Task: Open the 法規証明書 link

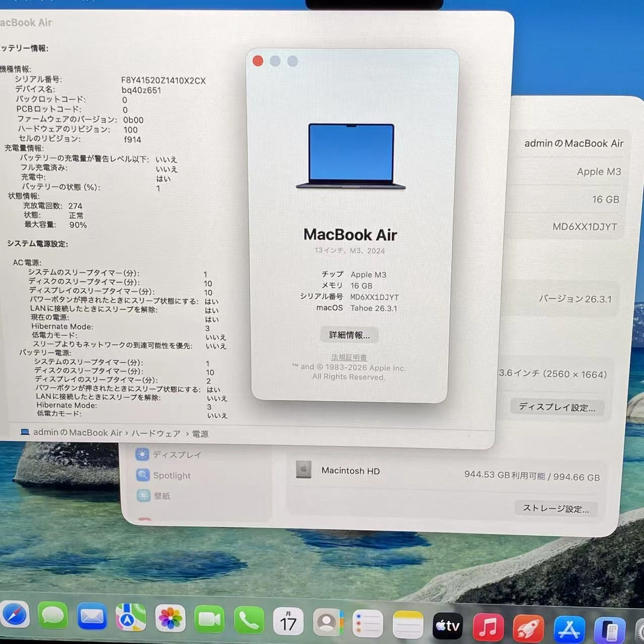Action: (x=349, y=357)
